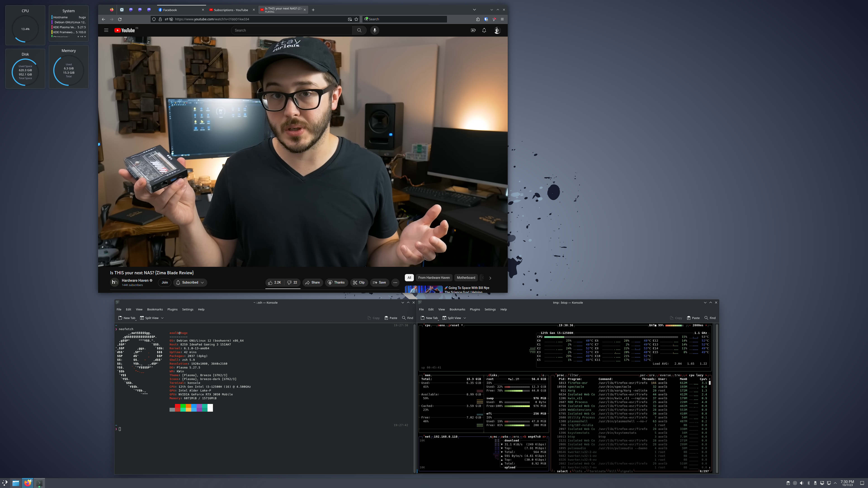Start voice search with the microphone icon
The image size is (868, 488).
pyautogui.click(x=375, y=30)
